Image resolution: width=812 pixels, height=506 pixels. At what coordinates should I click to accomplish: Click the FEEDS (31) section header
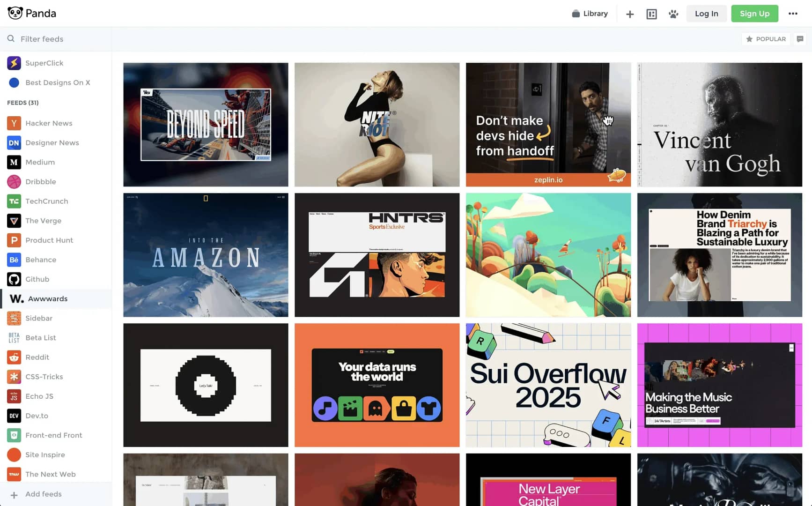[x=23, y=103]
